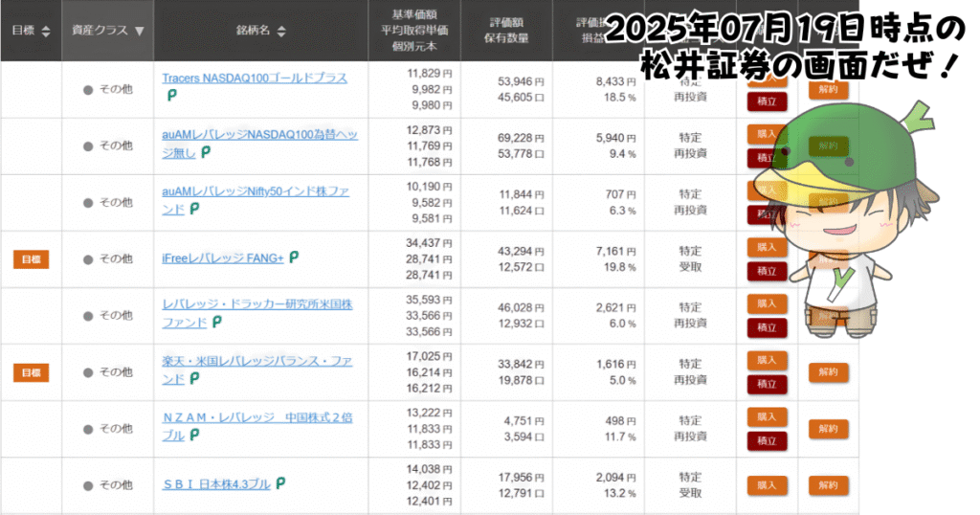The image size is (980, 515).
Task: Click the valuation amount 43,294円
Action: point(521,251)
